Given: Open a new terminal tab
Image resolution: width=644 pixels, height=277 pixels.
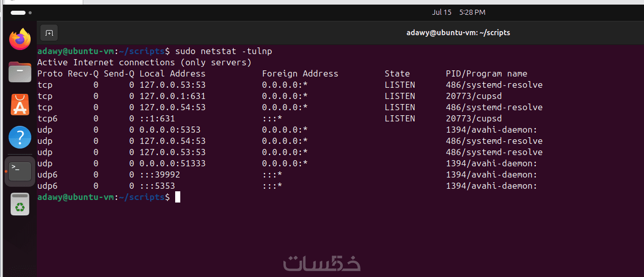Looking at the screenshot, I should pos(49,33).
